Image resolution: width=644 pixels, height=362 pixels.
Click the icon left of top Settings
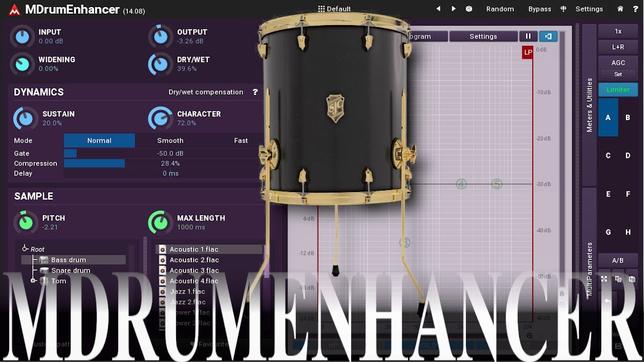pos(563,9)
